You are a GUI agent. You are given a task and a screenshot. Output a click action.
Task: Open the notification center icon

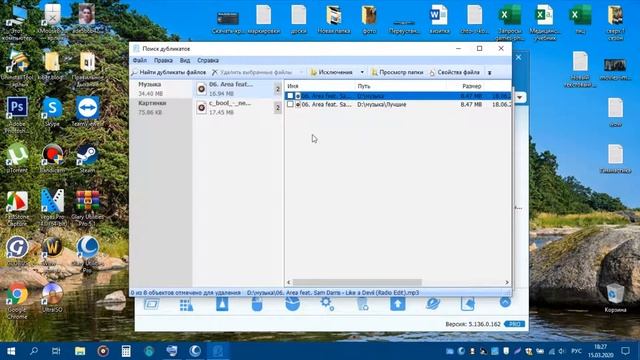(625, 351)
